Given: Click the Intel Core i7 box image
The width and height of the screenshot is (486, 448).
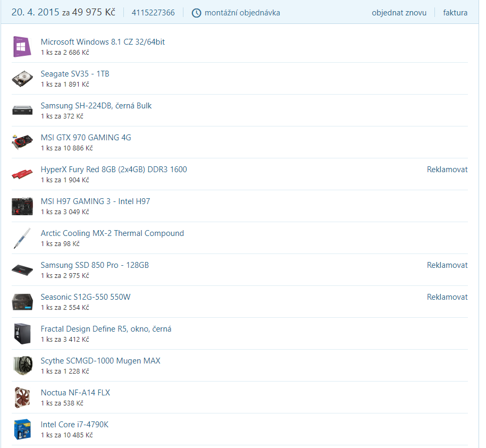Looking at the screenshot, I should coord(22,429).
